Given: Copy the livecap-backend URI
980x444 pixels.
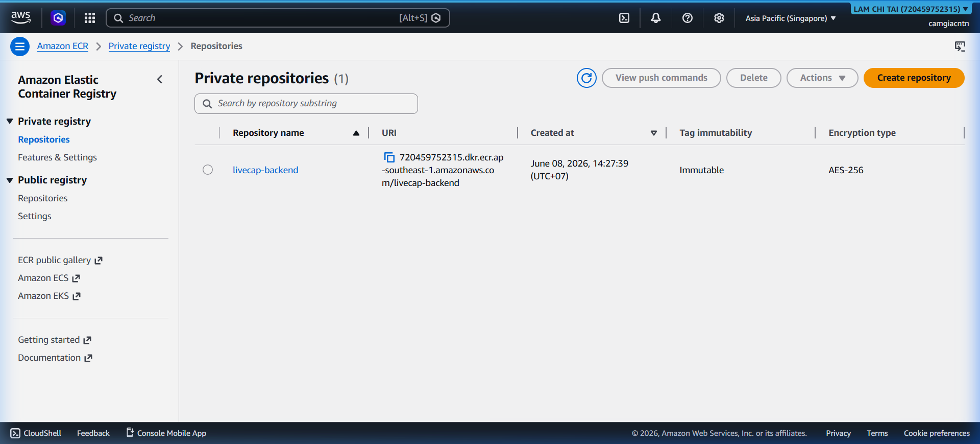Looking at the screenshot, I should 389,157.
